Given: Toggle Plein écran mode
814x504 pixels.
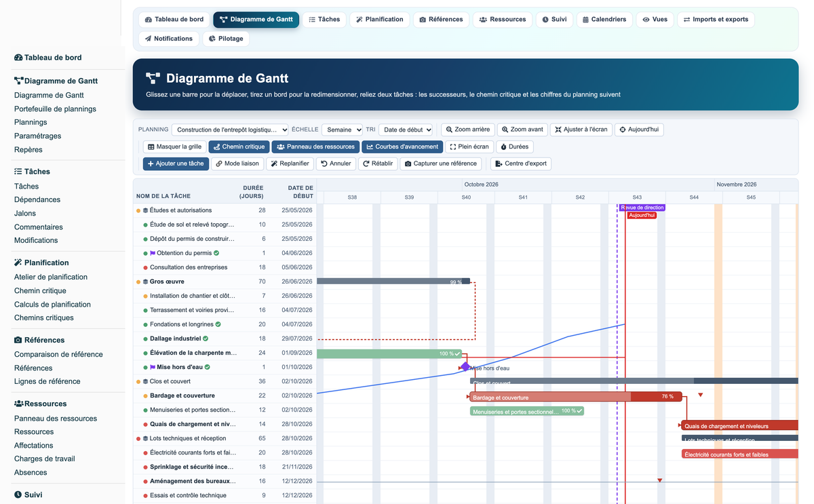Looking at the screenshot, I should tap(469, 147).
